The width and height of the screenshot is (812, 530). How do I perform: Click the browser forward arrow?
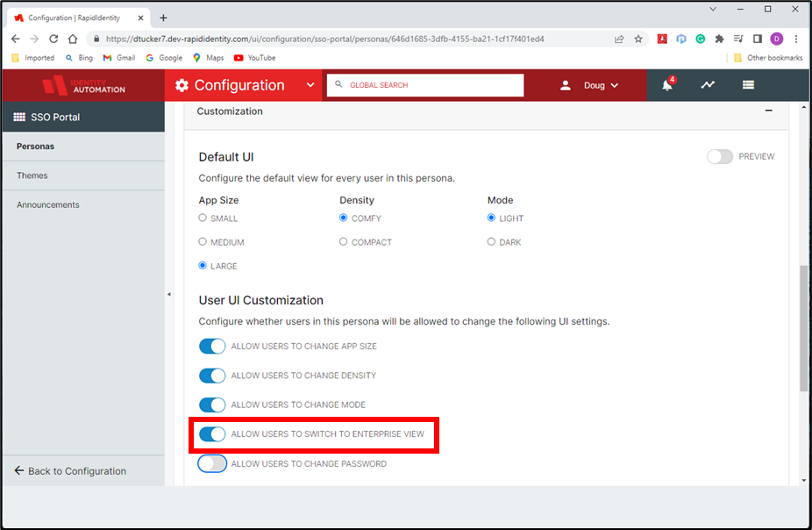click(34, 39)
